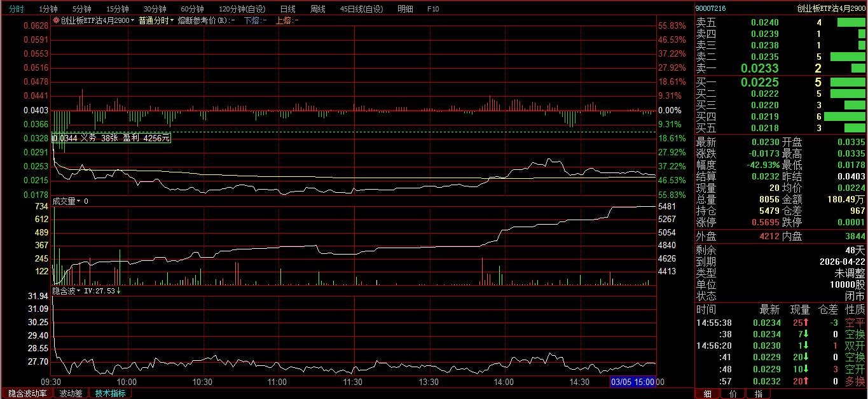The image size is (868, 399).
Task: Switch to the 5分钟 period tab
Action: click(x=81, y=9)
